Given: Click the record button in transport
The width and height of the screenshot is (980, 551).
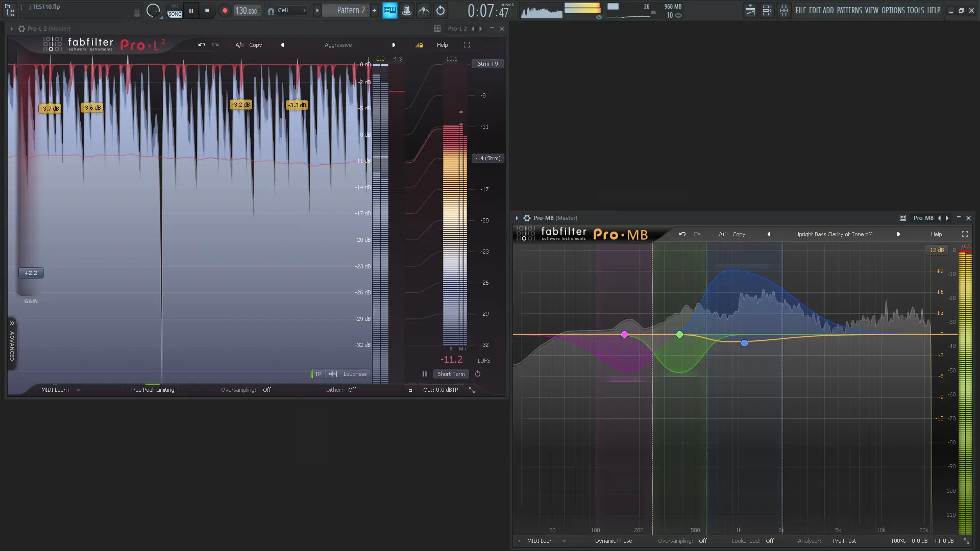Looking at the screenshot, I should click(225, 10).
